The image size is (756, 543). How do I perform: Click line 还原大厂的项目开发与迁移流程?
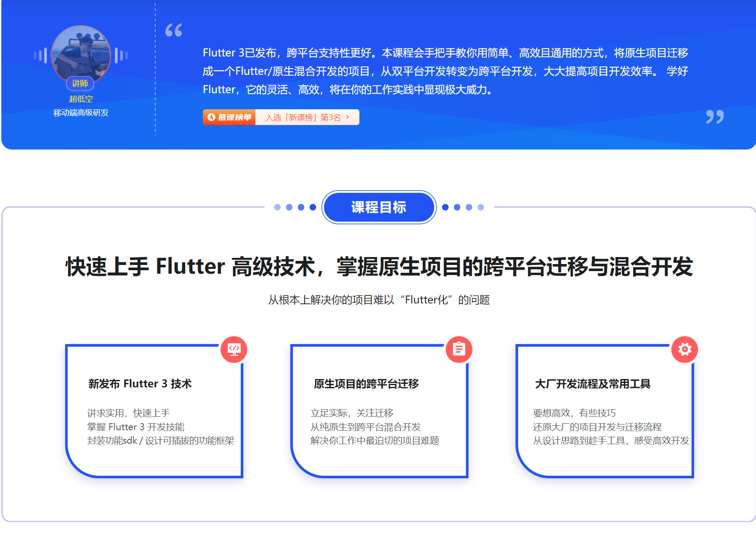pyautogui.click(x=597, y=427)
